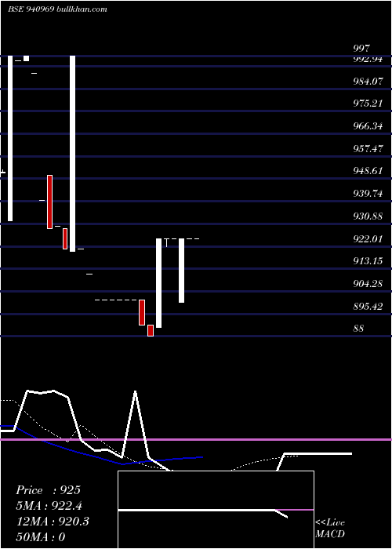Click the 913.15 price axis label
Viewport: 392px width, 549px height.
(368, 261)
